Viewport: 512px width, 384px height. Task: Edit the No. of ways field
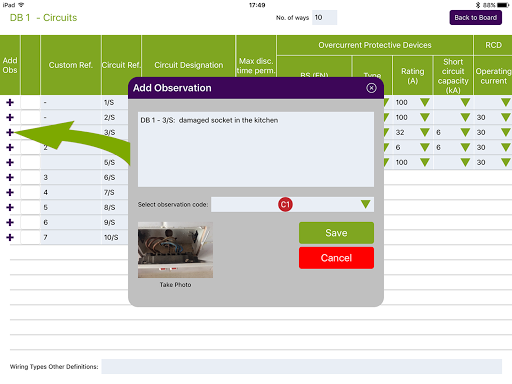pyautogui.click(x=325, y=17)
